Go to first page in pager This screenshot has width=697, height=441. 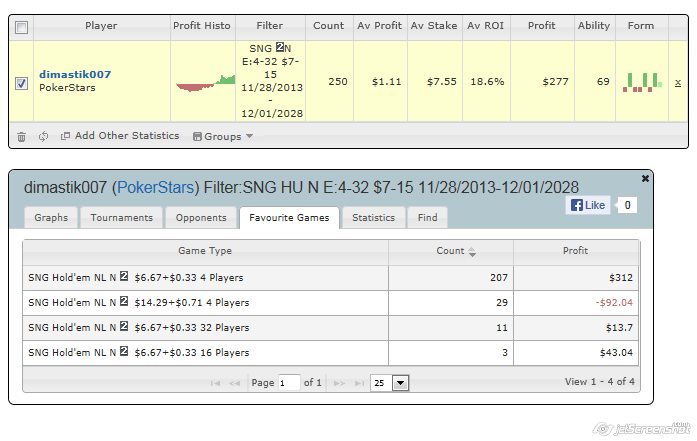click(216, 383)
